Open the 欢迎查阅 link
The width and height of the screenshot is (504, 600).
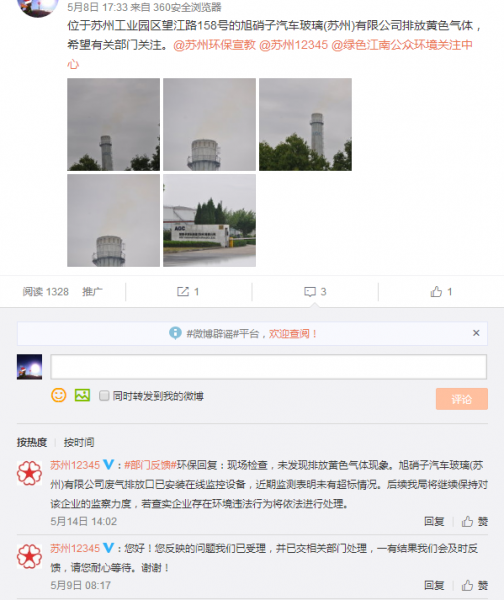pos(289,334)
